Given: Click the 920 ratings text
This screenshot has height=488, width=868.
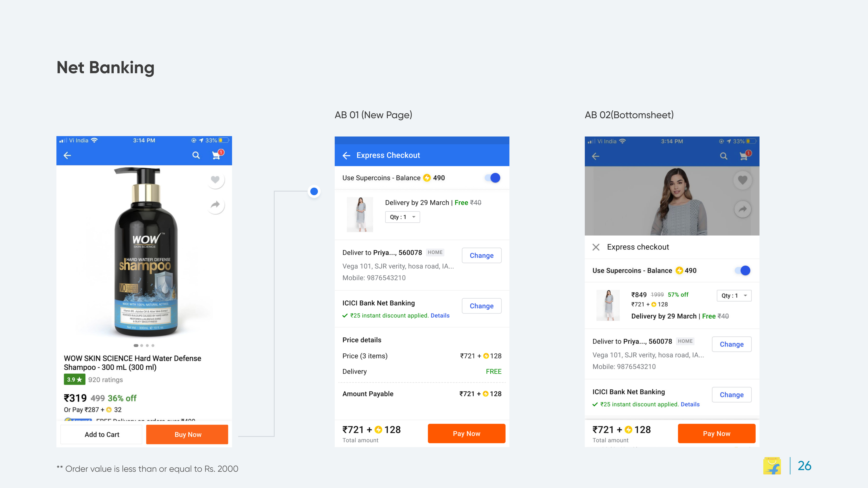Looking at the screenshot, I should (106, 380).
